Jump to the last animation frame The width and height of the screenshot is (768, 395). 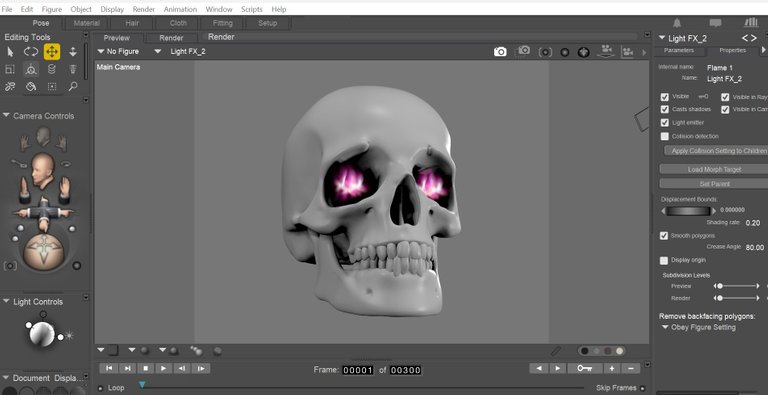tap(127, 368)
